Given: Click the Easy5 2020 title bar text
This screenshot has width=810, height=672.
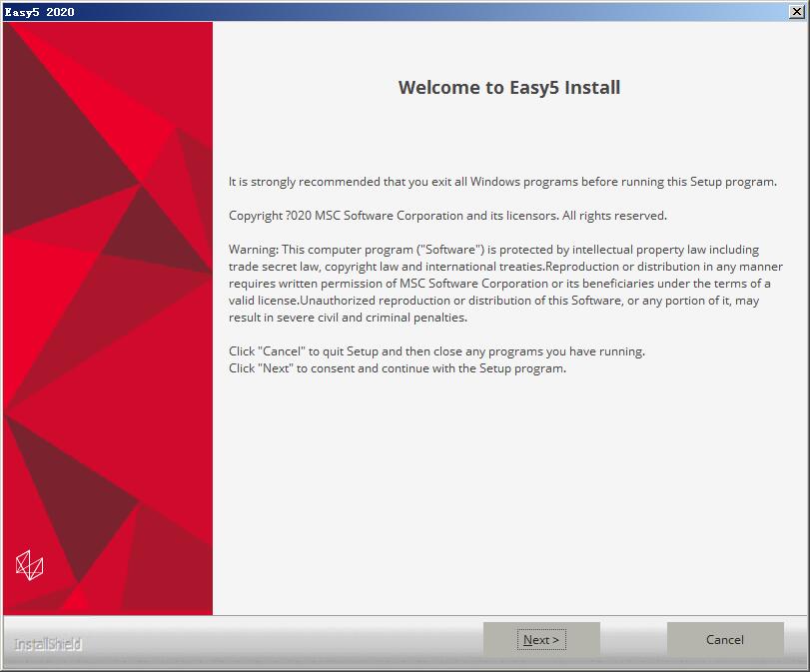Looking at the screenshot, I should tap(39, 11).
